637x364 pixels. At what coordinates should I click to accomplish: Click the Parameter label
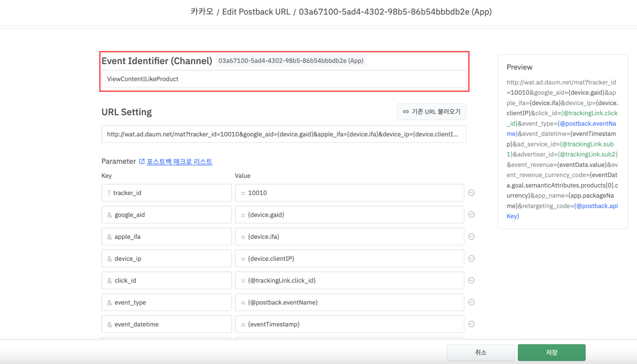118,162
